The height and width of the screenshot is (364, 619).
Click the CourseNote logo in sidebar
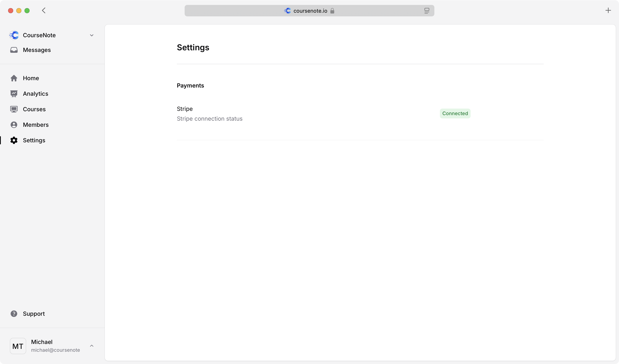point(14,35)
